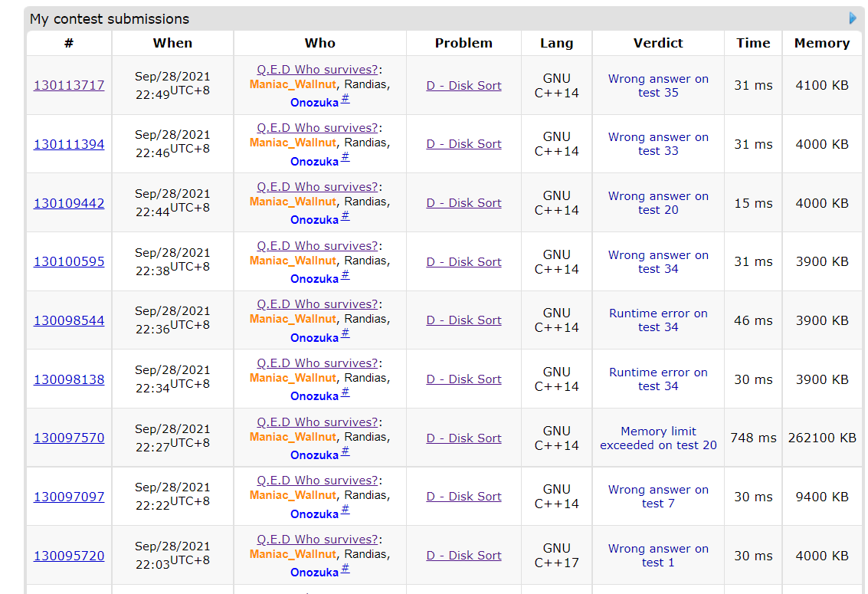Image resolution: width=868 pixels, height=594 pixels.
Task: Click Maniac_Wallnut in the 130100595 row
Action: tap(293, 261)
